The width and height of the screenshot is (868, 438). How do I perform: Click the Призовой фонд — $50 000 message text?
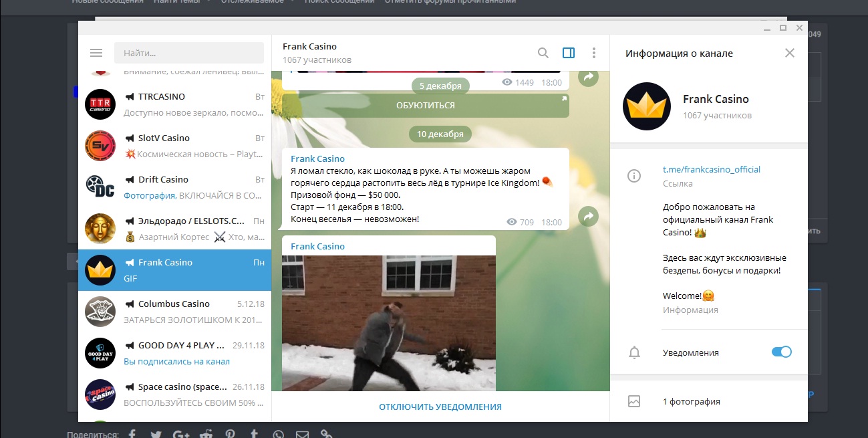pyautogui.click(x=345, y=195)
